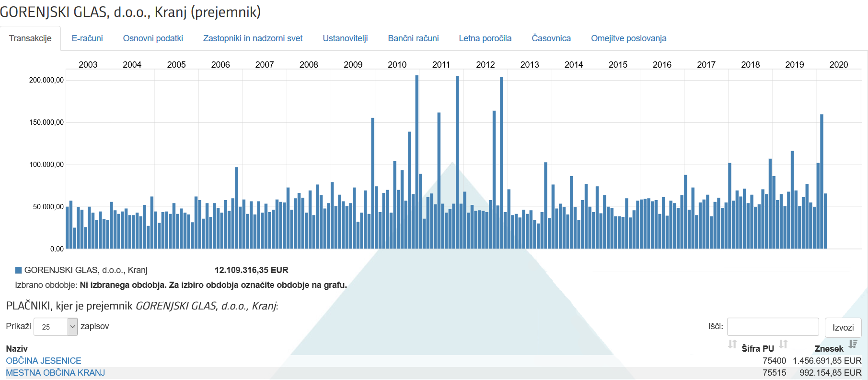Click the 2006 year label on chart
Screen dimensions: 868x380
[x=220, y=65]
